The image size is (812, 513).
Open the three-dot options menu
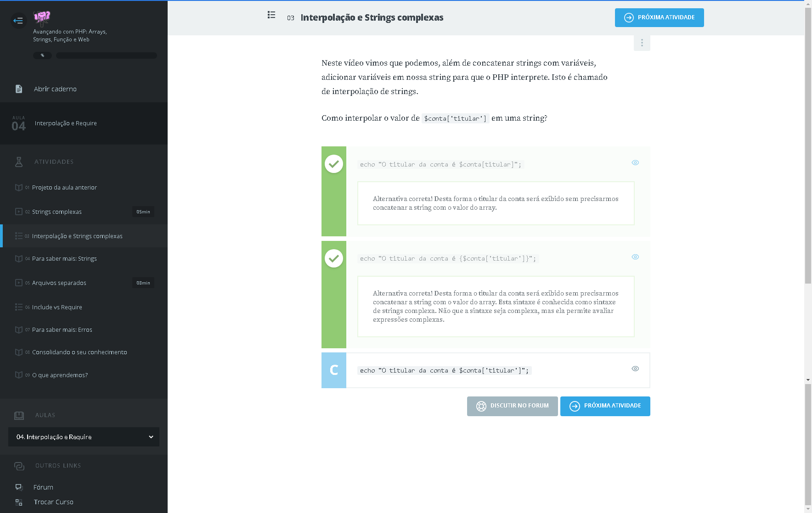coord(642,43)
